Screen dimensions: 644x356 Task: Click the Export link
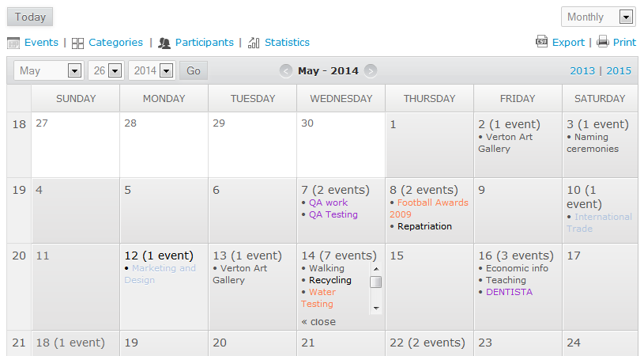568,43
